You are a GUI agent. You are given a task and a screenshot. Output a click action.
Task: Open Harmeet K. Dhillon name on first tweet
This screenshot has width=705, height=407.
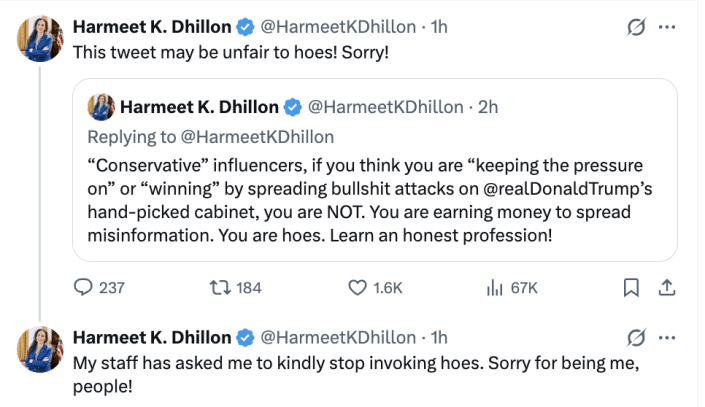point(151,28)
